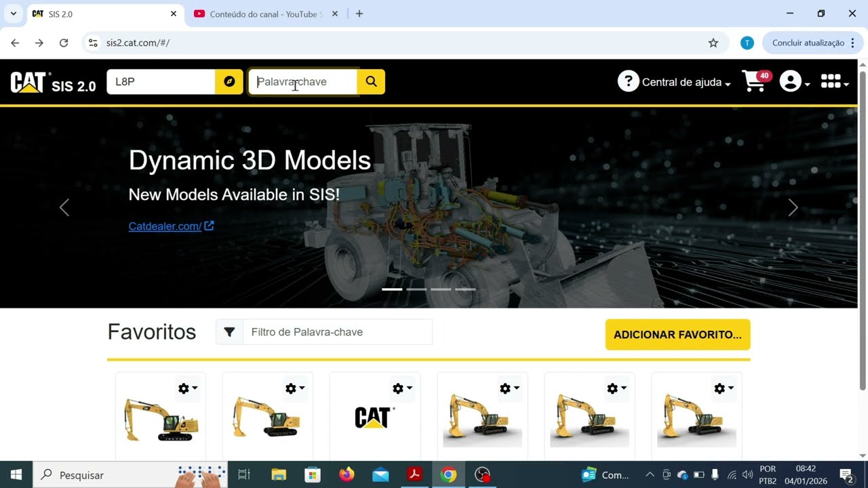Show hidden system tray icons
868x488 pixels.
coord(650,474)
